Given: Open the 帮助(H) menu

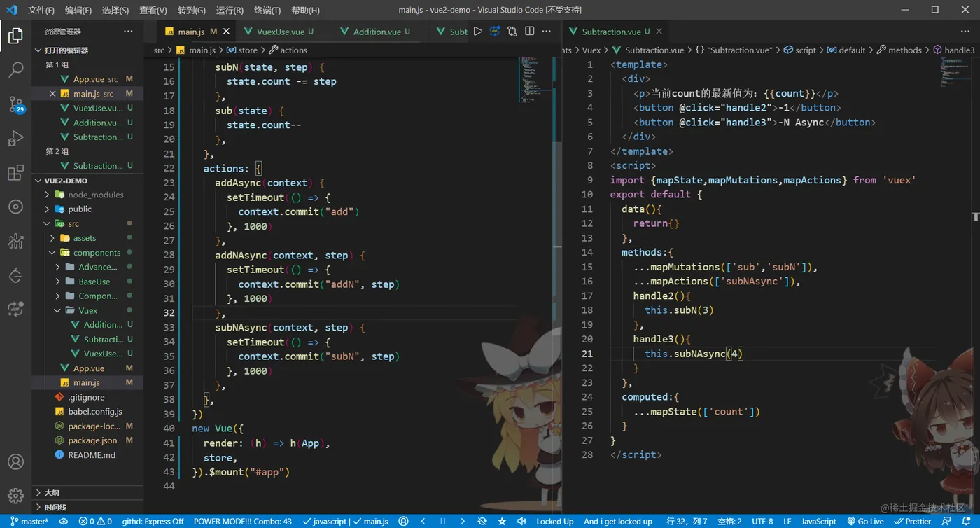Looking at the screenshot, I should tap(305, 11).
